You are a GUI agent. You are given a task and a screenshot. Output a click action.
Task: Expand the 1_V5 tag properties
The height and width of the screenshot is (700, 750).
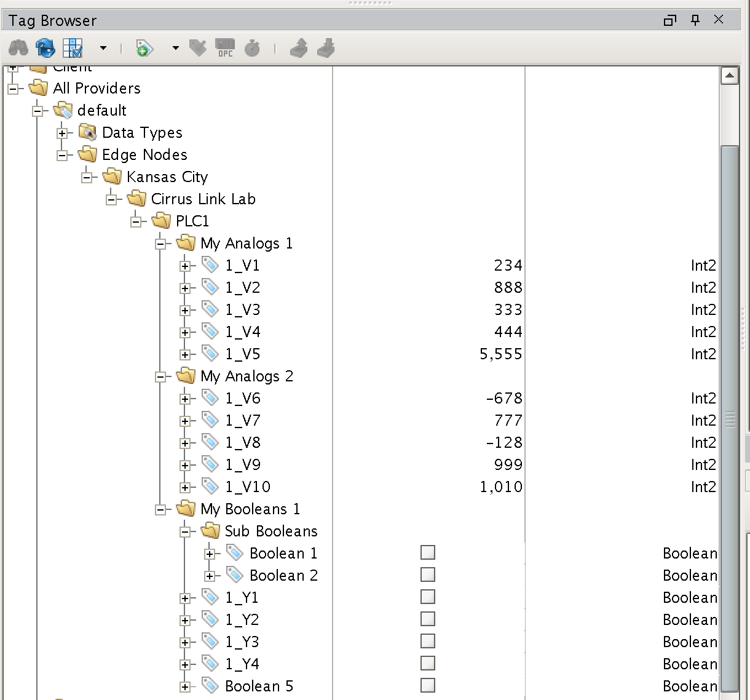coord(185,355)
